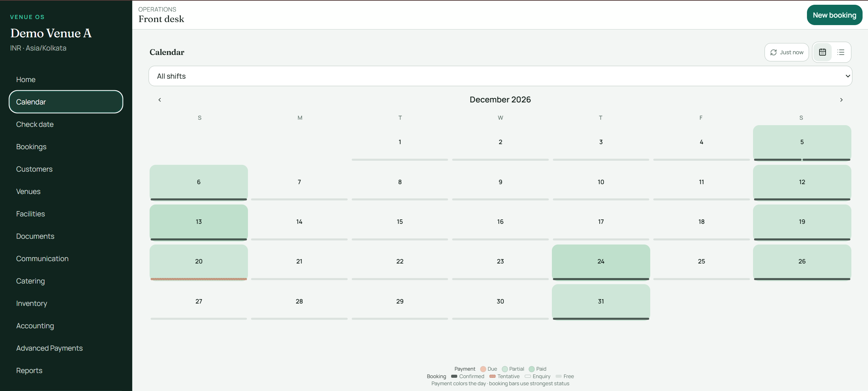Open Bookings in sidebar
The image size is (868, 391).
(x=66, y=146)
